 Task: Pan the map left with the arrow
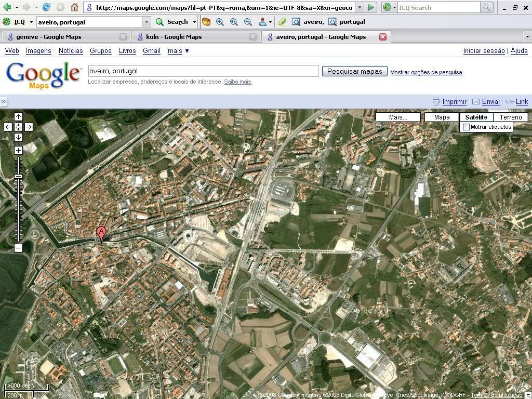click(x=8, y=127)
